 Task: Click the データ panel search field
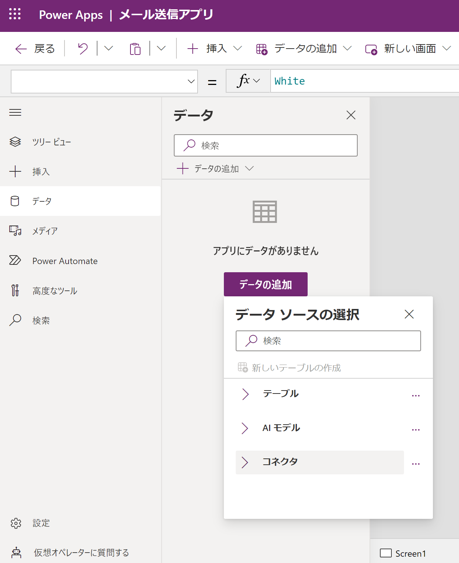pos(266,145)
